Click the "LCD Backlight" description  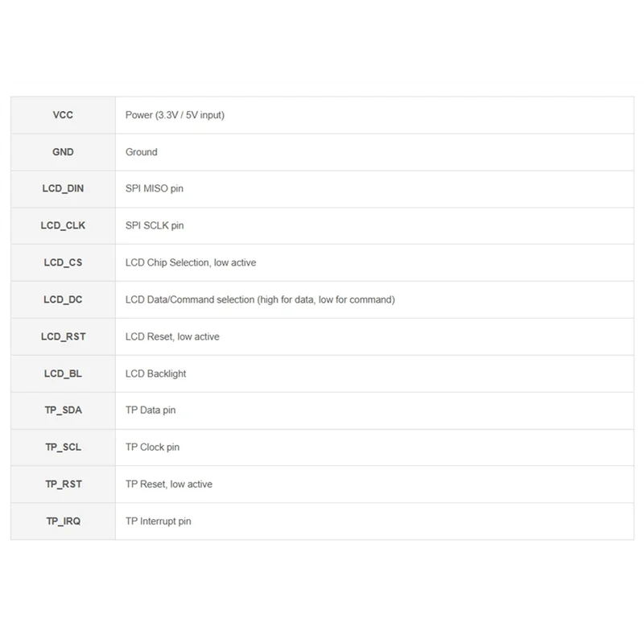(156, 374)
